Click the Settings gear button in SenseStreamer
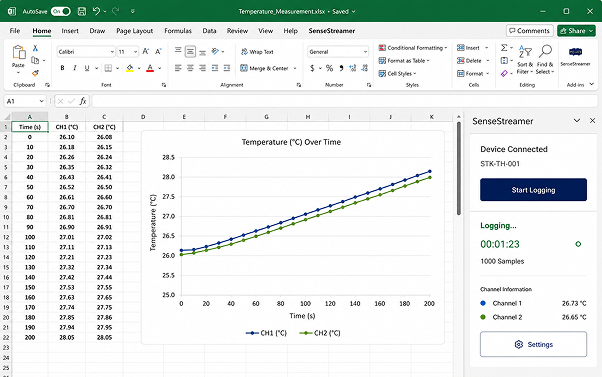Image resolution: width=602 pixels, height=377 pixels. pyautogui.click(x=533, y=344)
